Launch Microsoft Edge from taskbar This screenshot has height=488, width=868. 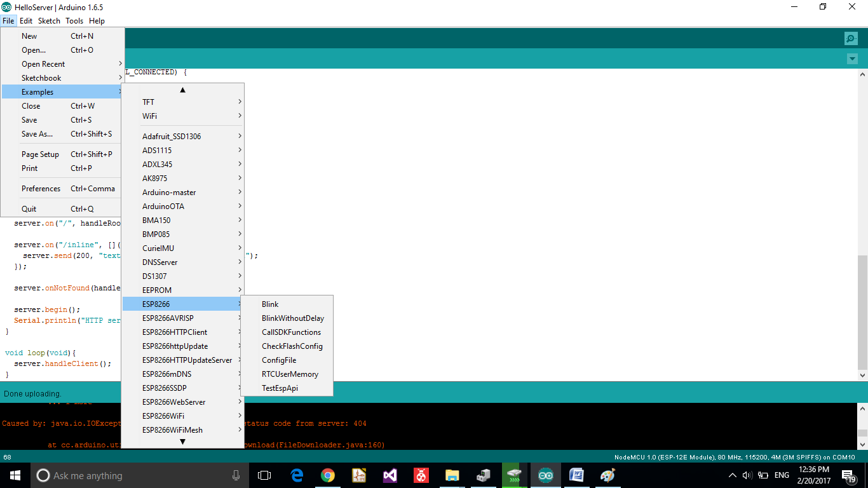click(x=297, y=475)
